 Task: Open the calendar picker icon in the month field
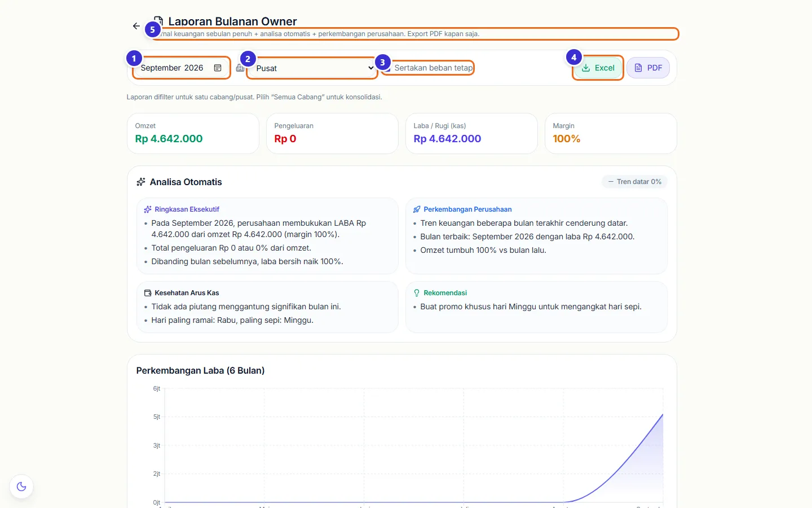[218, 68]
